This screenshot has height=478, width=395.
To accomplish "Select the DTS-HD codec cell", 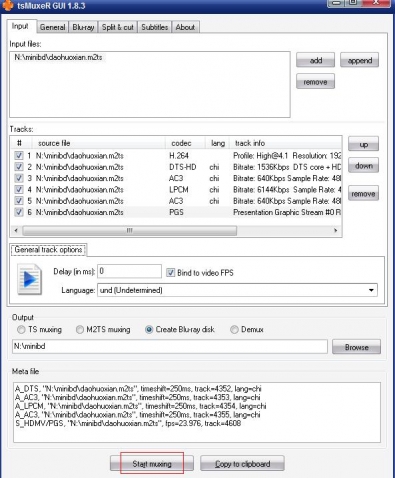I will pos(183,167).
